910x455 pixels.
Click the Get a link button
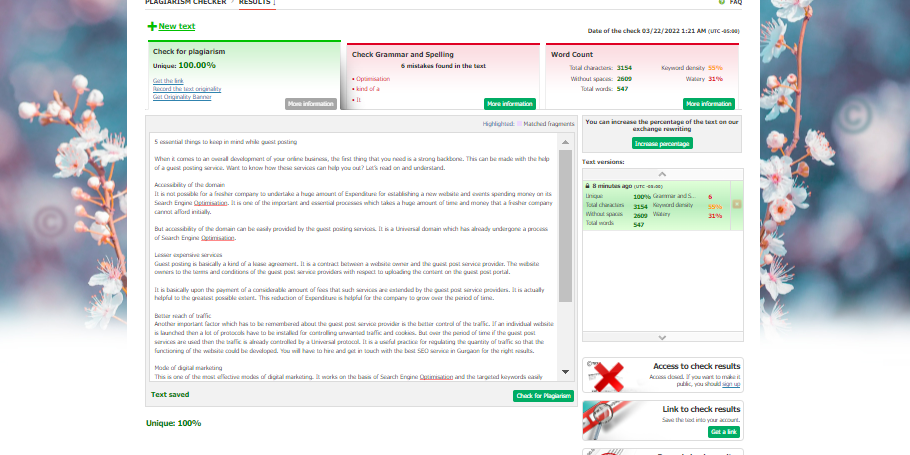pos(724,432)
